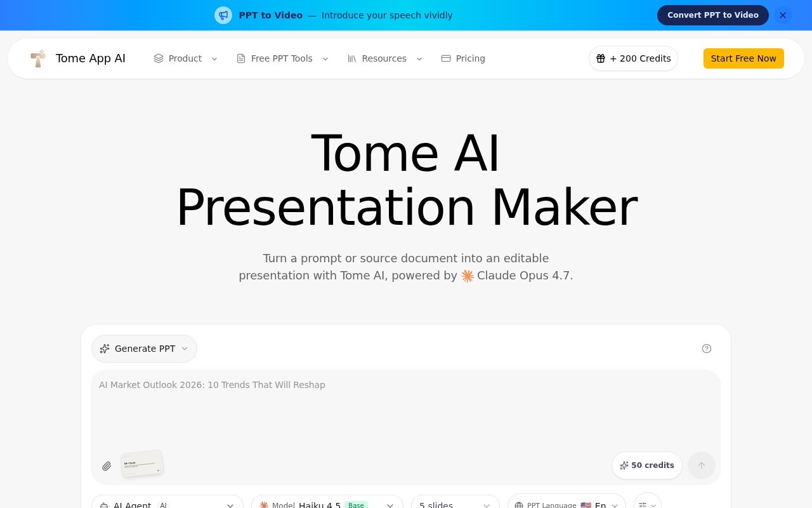Click the Claude Opus 4.7 text

(525, 276)
